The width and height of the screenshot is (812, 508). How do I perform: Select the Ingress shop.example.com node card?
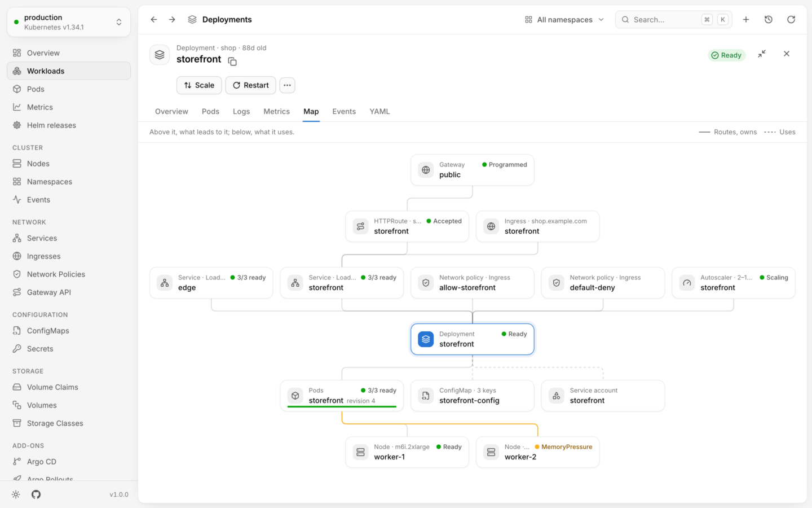point(538,226)
